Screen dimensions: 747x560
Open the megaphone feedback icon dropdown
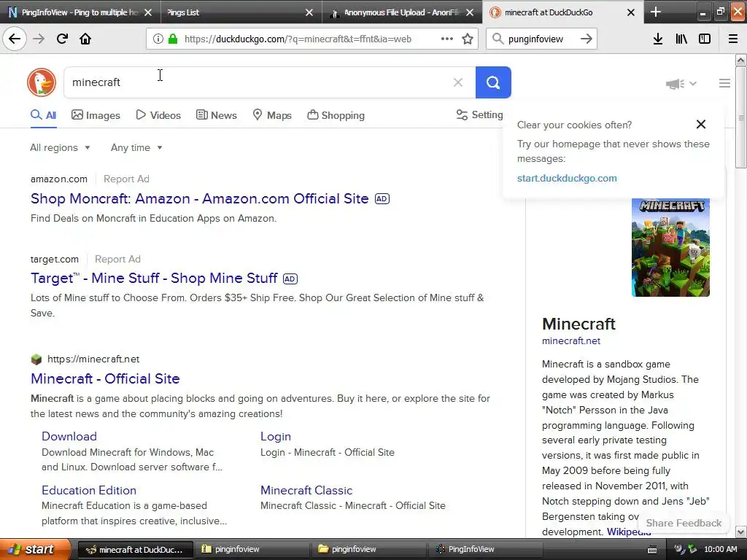pos(681,84)
